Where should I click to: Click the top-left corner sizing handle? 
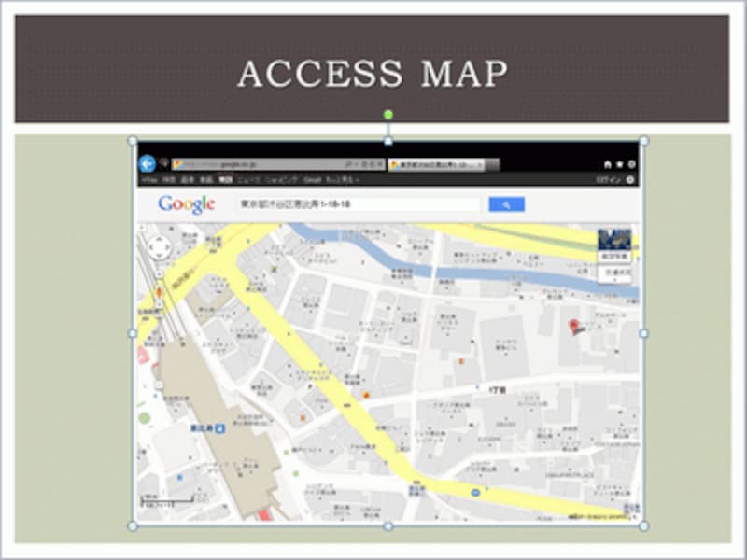[x=133, y=141]
